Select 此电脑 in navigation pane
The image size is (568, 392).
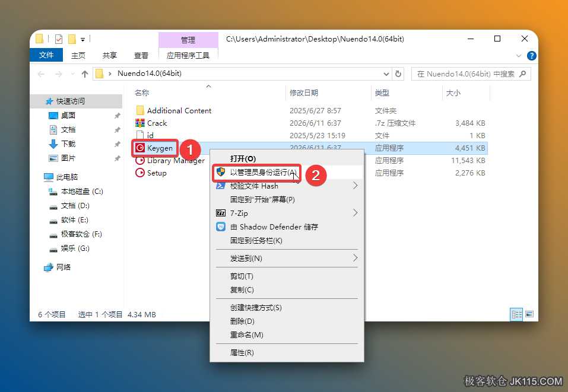click(x=66, y=177)
